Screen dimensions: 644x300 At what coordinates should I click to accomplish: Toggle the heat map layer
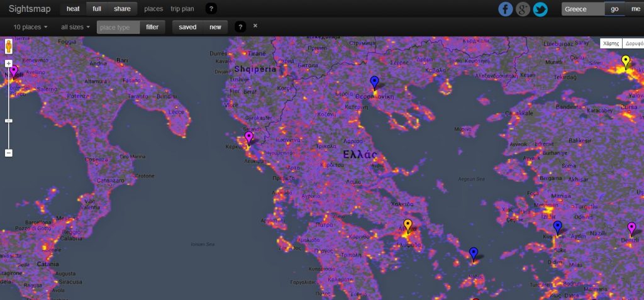(74, 9)
